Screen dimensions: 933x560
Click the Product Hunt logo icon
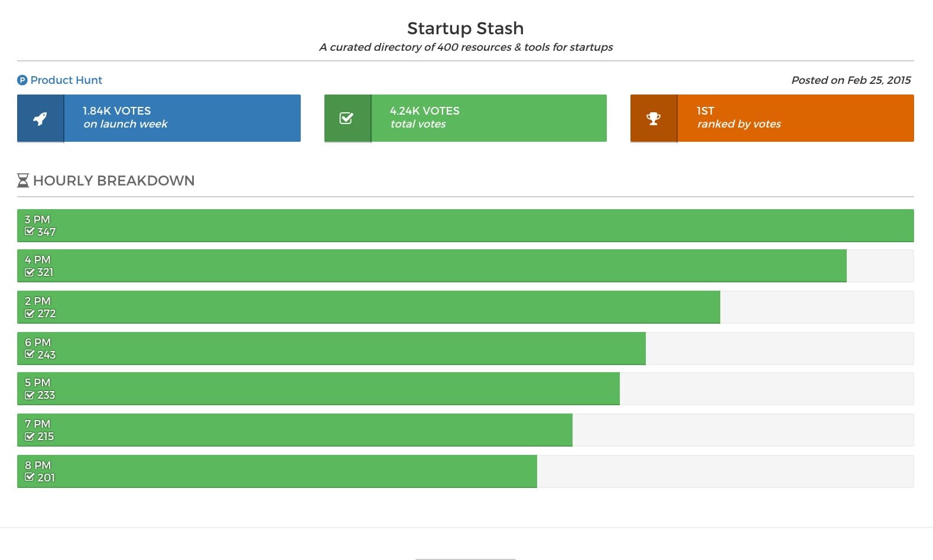22,80
